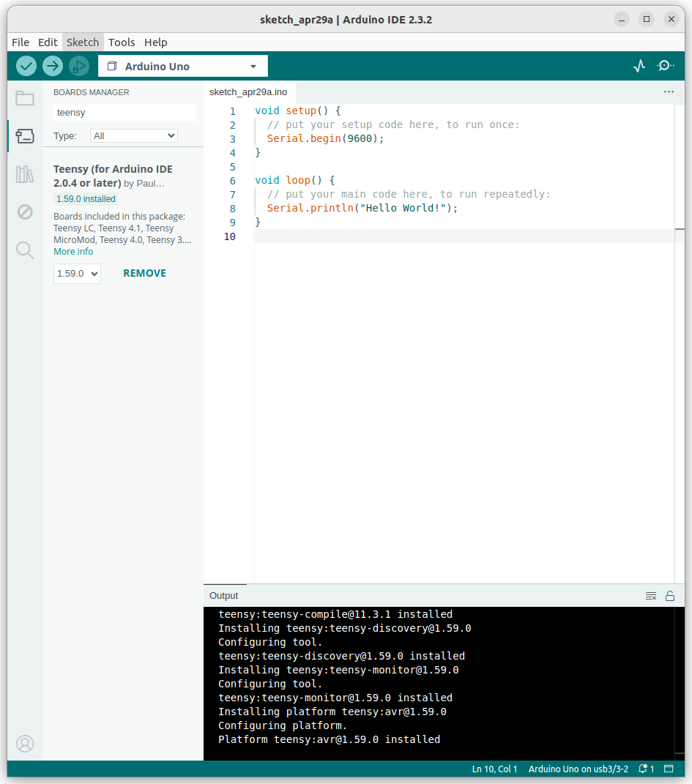Click the Serial.println("Hello World!"); line
The height and width of the screenshot is (784, 692).
(x=362, y=208)
